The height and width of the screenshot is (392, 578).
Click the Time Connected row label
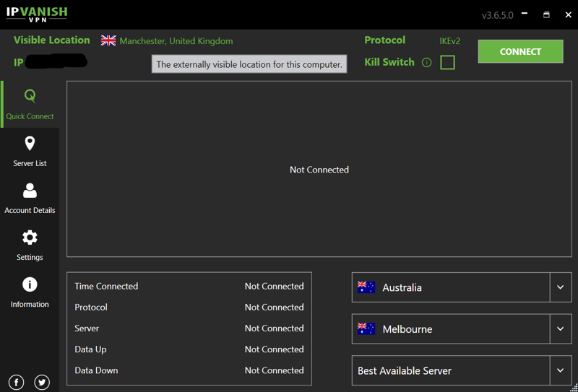[x=106, y=287]
